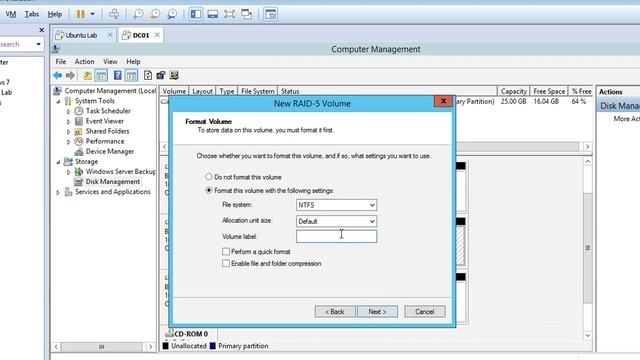Viewport: 640px width, 360px height.
Task: Collapse the Storage tree node
Action: pos(58,162)
